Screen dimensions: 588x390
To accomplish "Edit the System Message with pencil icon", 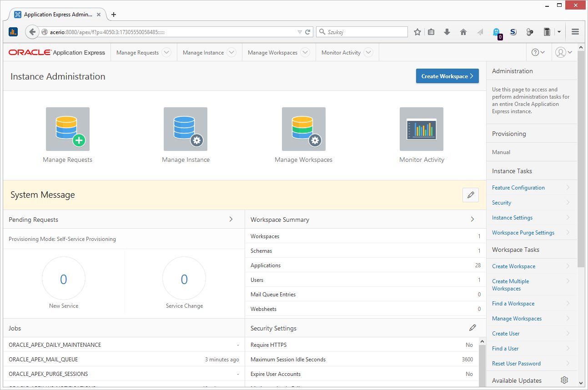I will click(x=471, y=195).
